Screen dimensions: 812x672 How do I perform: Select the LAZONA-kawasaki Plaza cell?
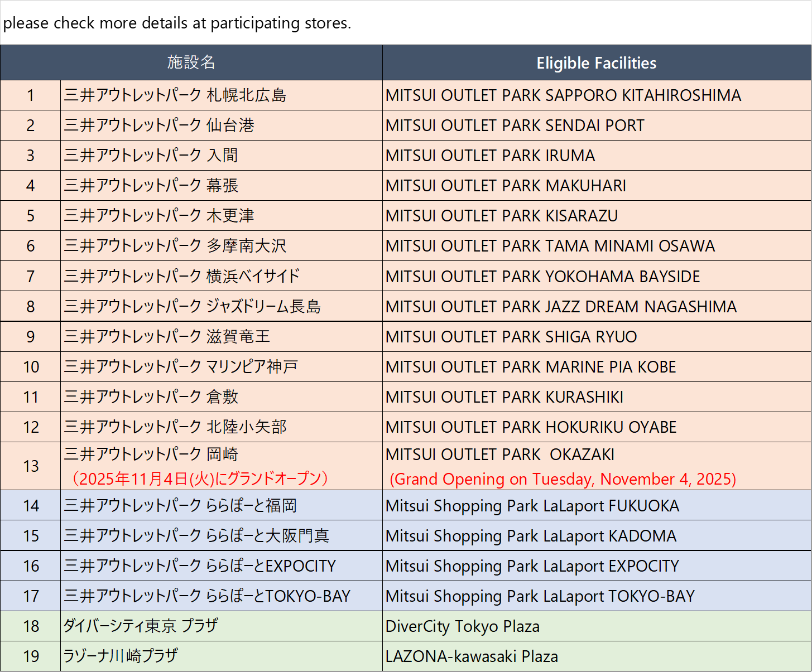(x=472, y=656)
